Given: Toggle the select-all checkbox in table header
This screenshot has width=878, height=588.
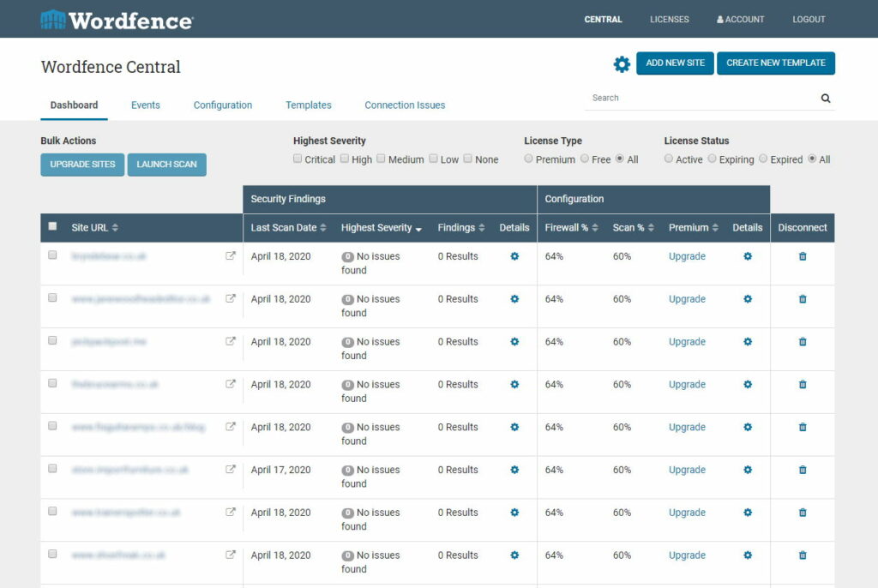Looking at the screenshot, I should pos(52,226).
